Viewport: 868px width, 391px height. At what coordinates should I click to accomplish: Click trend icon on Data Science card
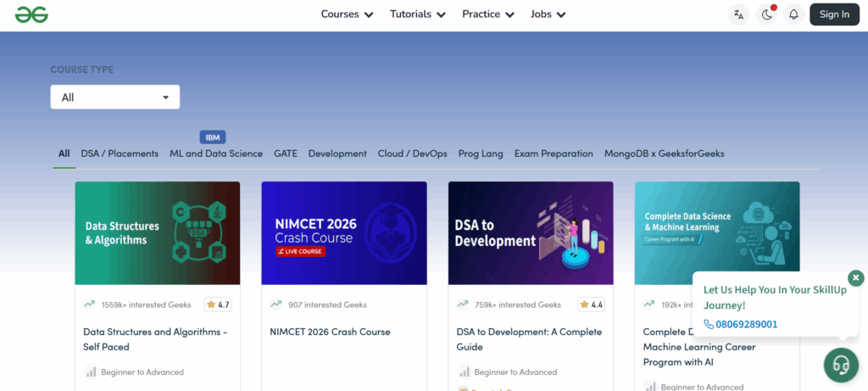648,304
